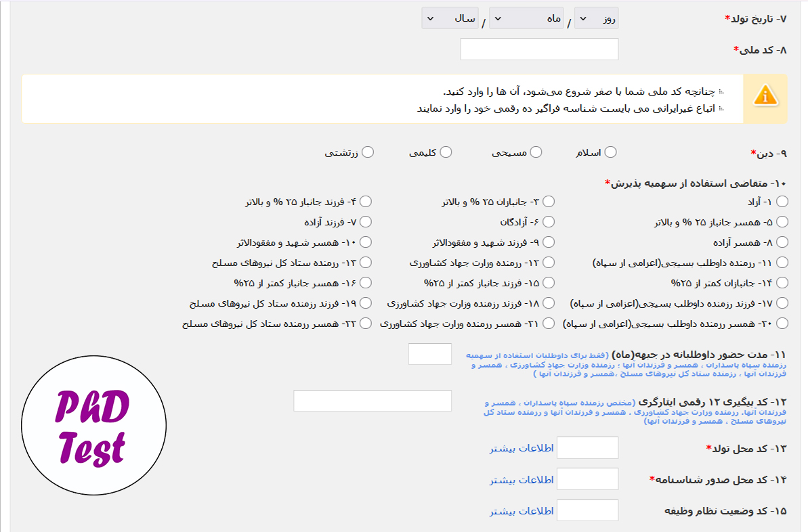
Task: Select quota option ۶- آزادگان
Action: (549, 221)
